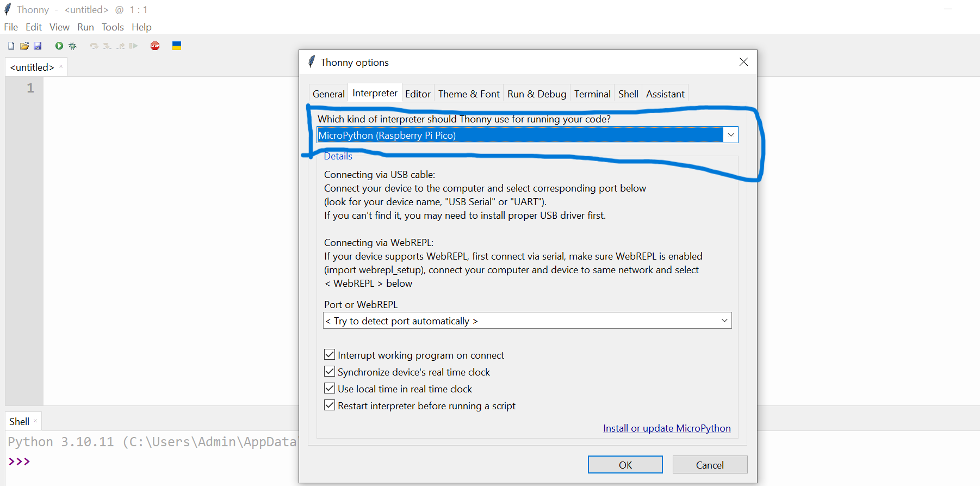Viewport: 980px width, 486px height.
Task: Open the Edit menu
Action: (34, 27)
